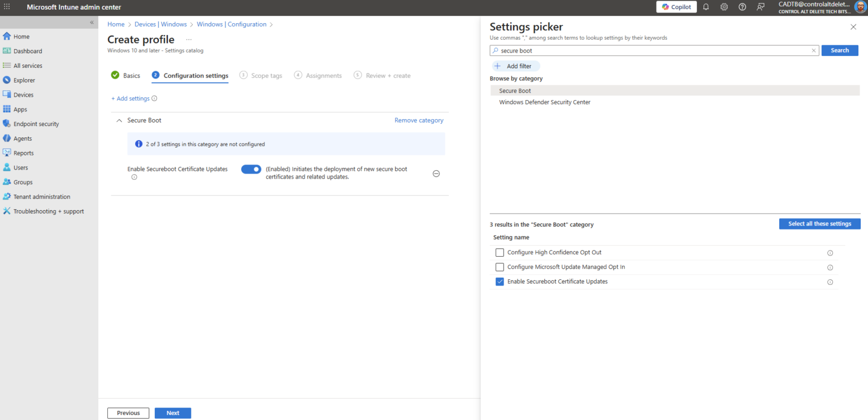Screen dimensions: 868x420
Task: Uncheck Enable Secureboot Certificate Updates checkbox
Action: [500, 282]
